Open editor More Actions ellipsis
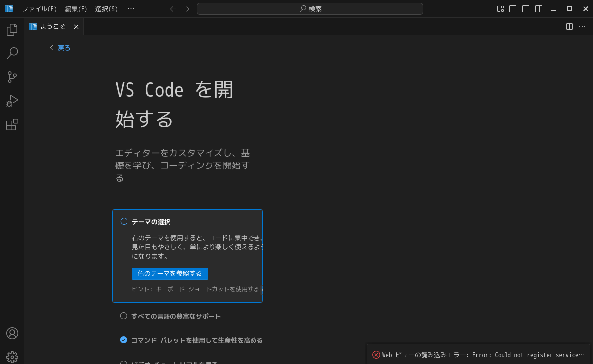593x364 pixels. [x=582, y=27]
